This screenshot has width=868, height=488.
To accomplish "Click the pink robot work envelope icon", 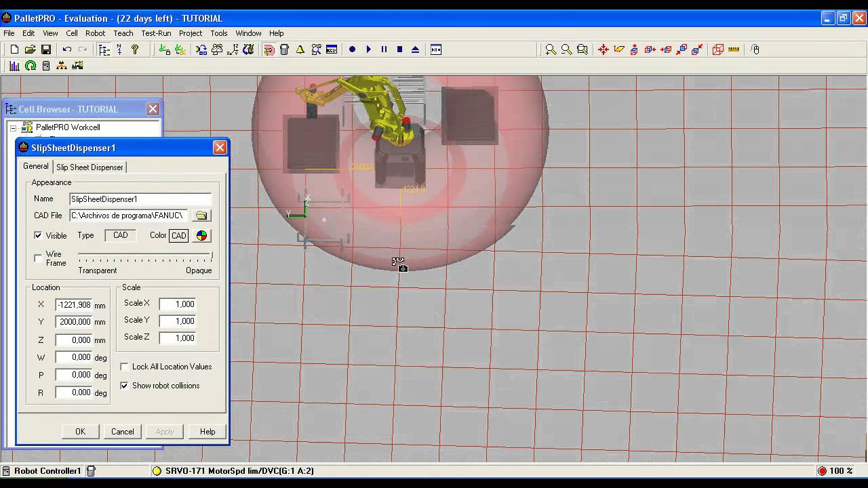I will pos(269,49).
